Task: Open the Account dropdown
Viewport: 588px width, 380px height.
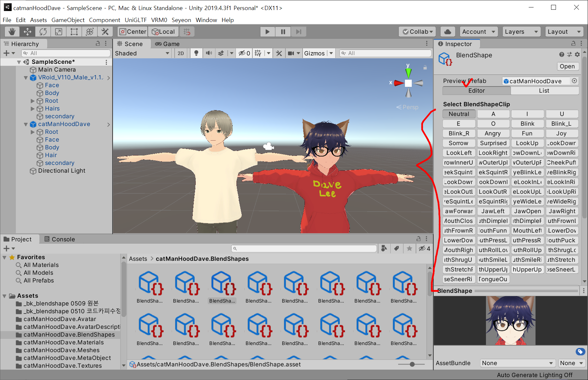Action: coord(478,32)
